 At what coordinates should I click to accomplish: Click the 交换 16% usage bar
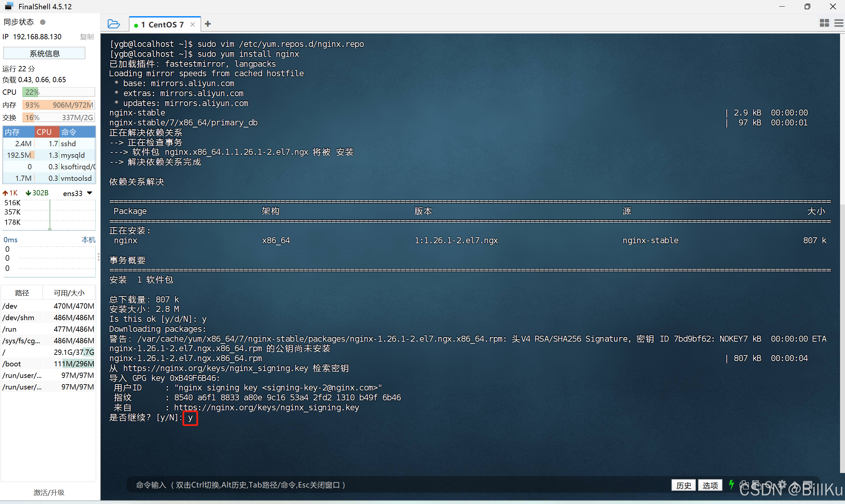click(x=58, y=118)
